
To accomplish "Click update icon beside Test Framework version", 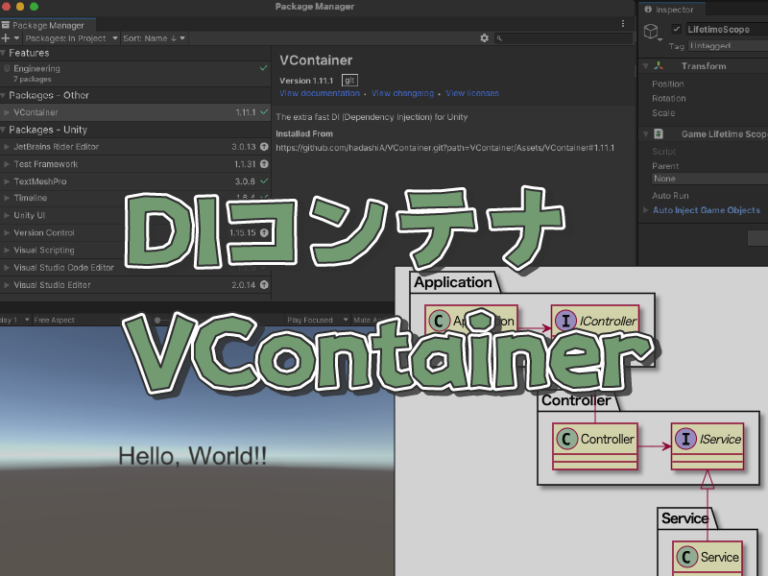I will pyautogui.click(x=264, y=164).
